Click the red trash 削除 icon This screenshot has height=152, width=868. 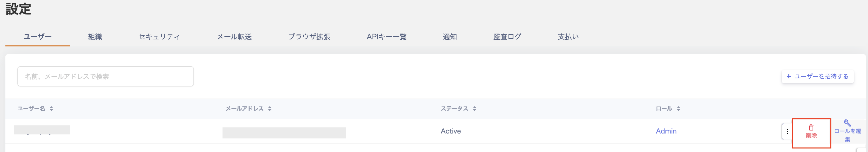click(x=811, y=128)
